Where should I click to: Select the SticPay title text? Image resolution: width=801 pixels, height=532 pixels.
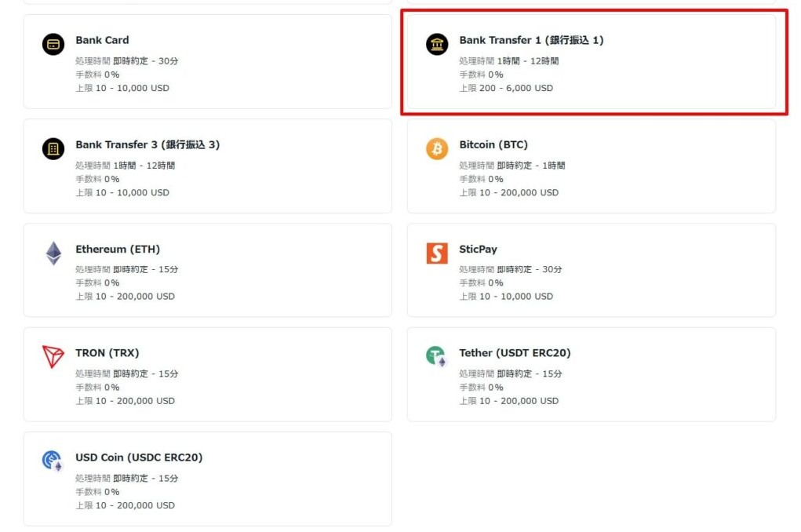(x=478, y=249)
